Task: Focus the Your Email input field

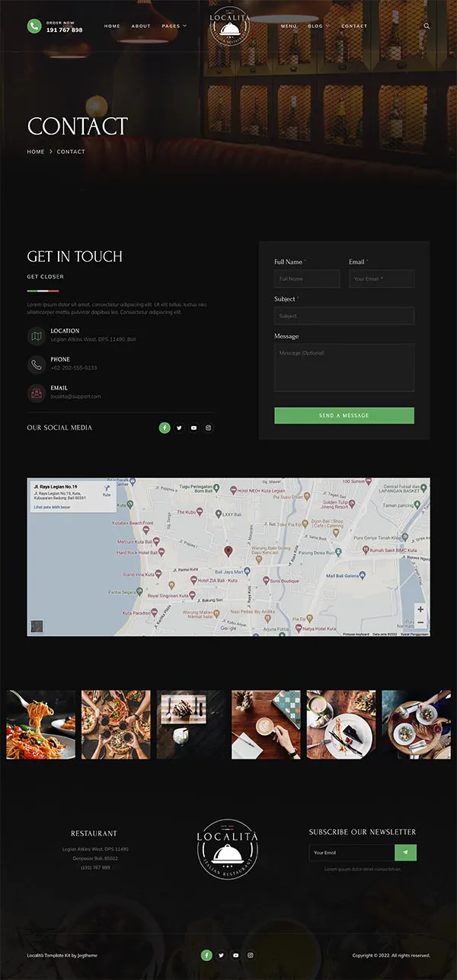Action: [x=382, y=278]
